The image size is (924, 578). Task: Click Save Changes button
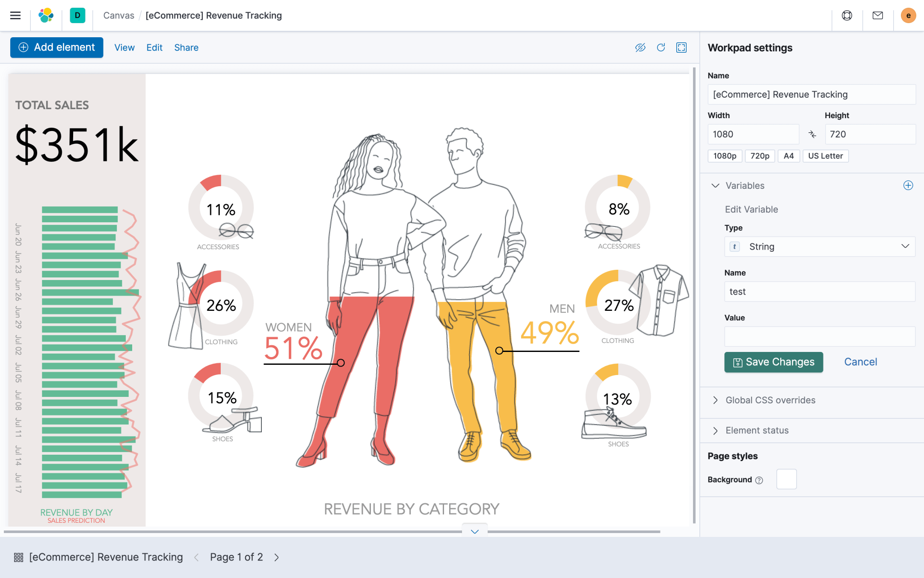(773, 362)
